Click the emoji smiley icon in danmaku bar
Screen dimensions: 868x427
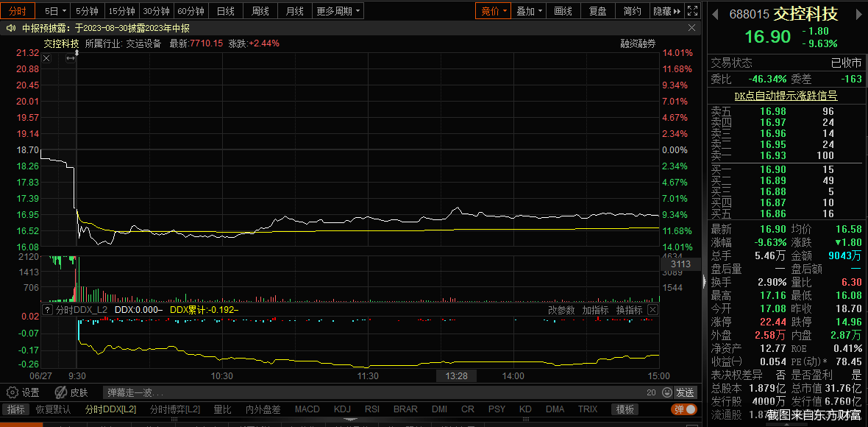pos(666,392)
